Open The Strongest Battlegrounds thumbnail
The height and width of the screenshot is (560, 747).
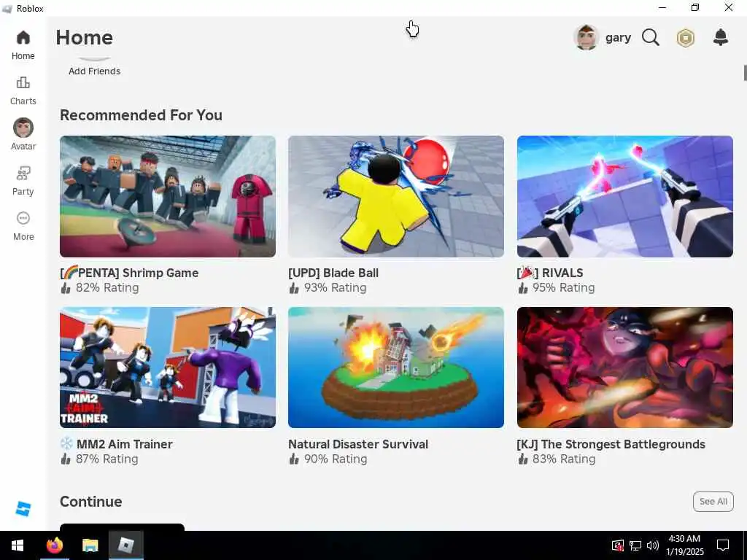624,367
